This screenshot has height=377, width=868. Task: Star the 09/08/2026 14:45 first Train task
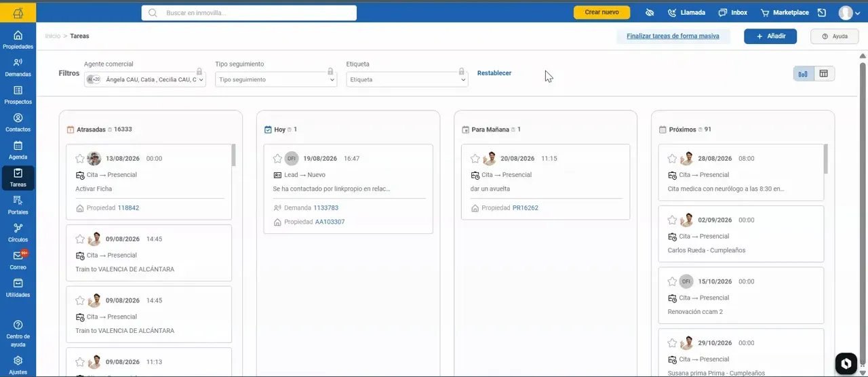79,239
